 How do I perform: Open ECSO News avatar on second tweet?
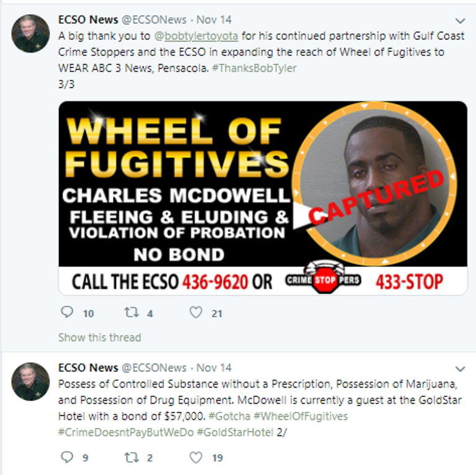click(30, 381)
